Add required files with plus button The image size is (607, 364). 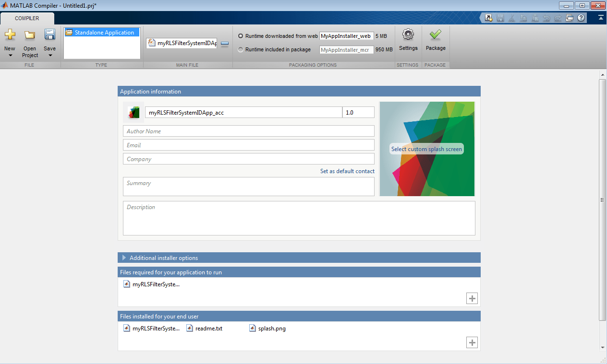(472, 298)
